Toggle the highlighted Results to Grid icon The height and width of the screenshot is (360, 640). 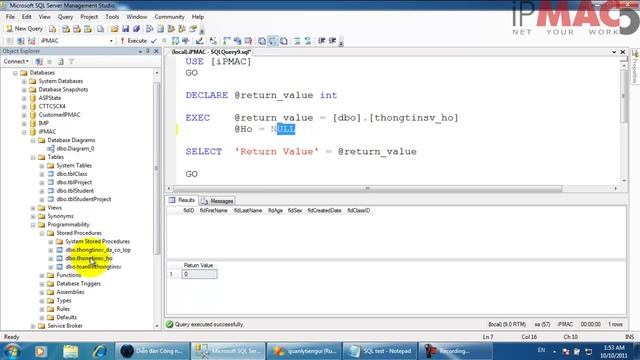pos(273,41)
